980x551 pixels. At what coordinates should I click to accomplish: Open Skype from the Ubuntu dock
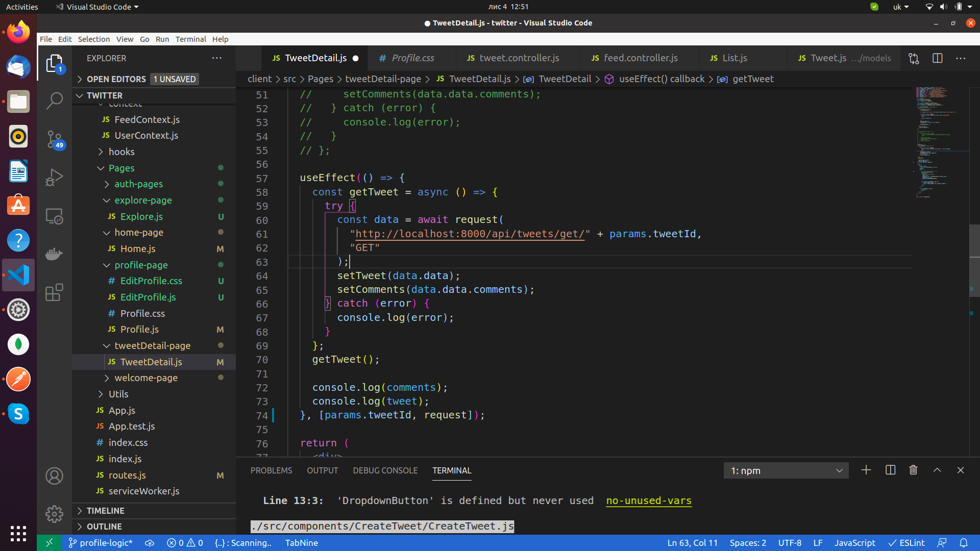(18, 414)
